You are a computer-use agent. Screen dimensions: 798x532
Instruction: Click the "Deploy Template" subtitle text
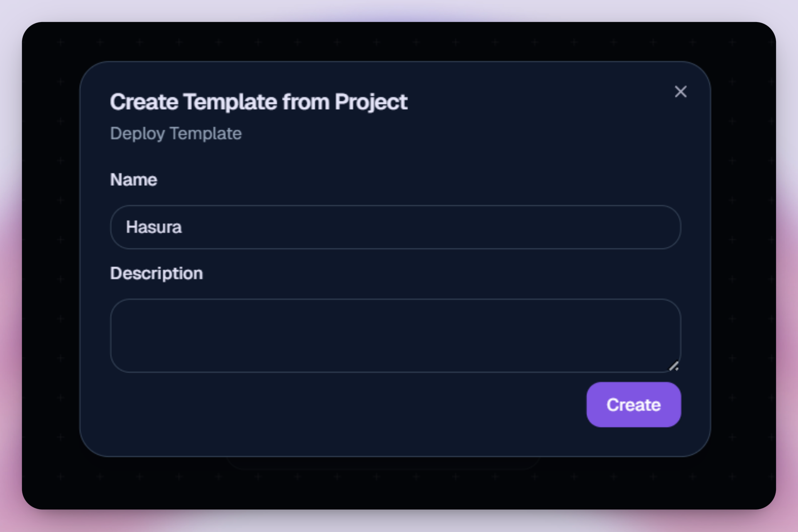click(x=176, y=133)
